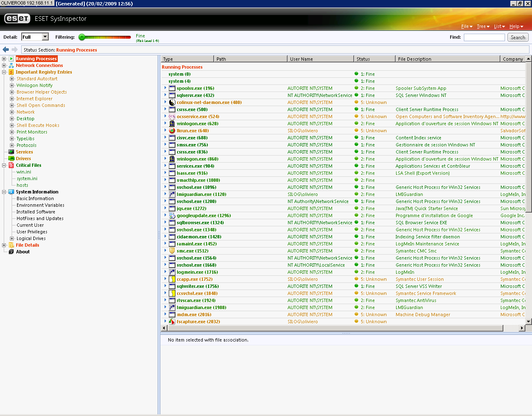Click the ccapp.exe process icon

click(172, 279)
